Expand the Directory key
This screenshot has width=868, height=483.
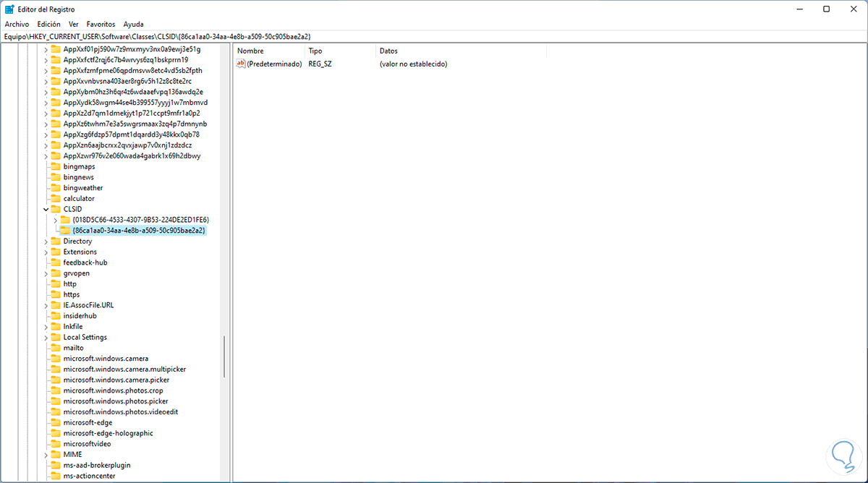pos(46,241)
